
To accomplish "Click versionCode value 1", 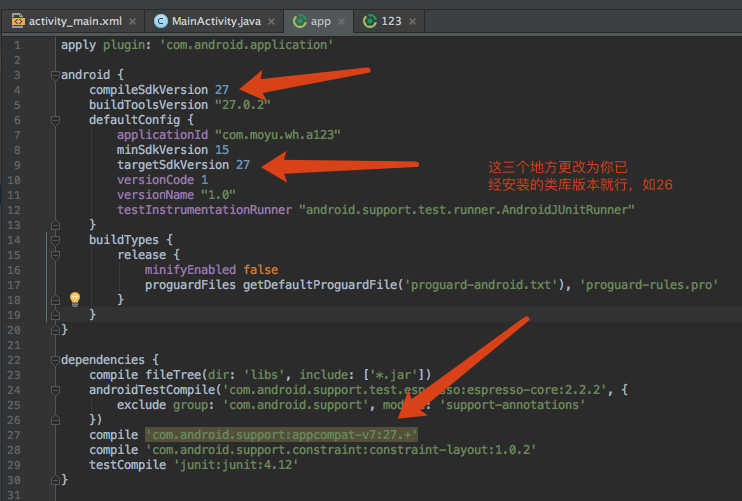I will click(x=204, y=180).
